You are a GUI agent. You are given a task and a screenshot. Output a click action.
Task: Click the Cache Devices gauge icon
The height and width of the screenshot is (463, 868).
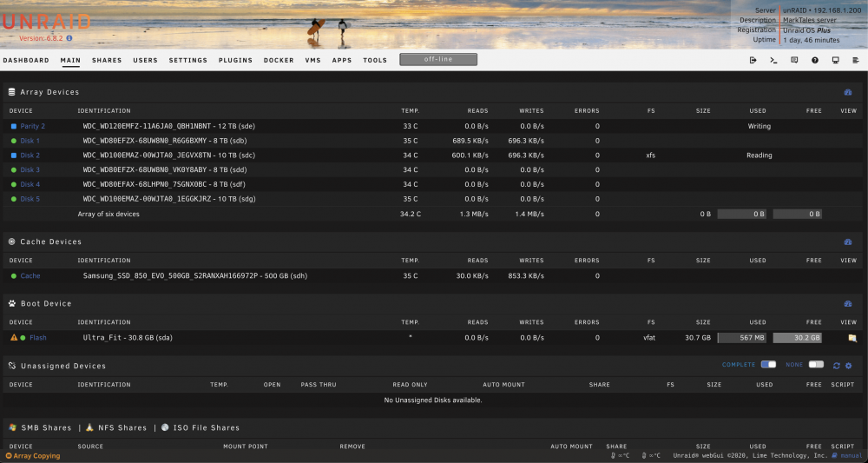[847, 242]
